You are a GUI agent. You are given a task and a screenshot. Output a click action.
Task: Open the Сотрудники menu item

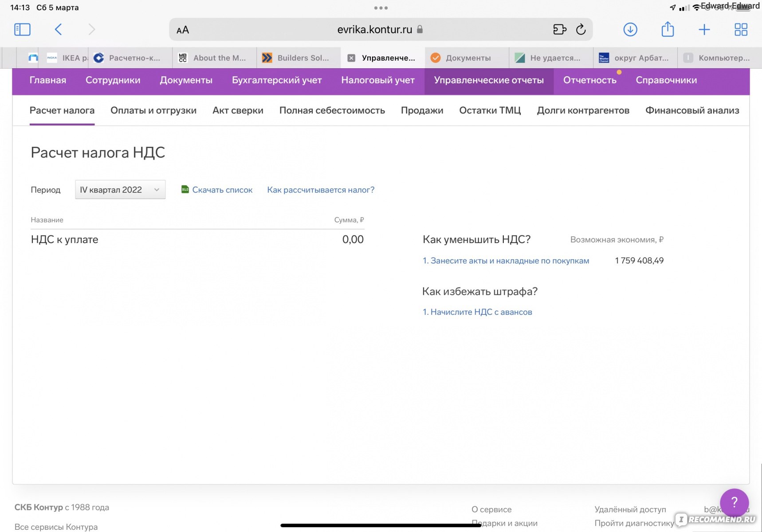(113, 80)
